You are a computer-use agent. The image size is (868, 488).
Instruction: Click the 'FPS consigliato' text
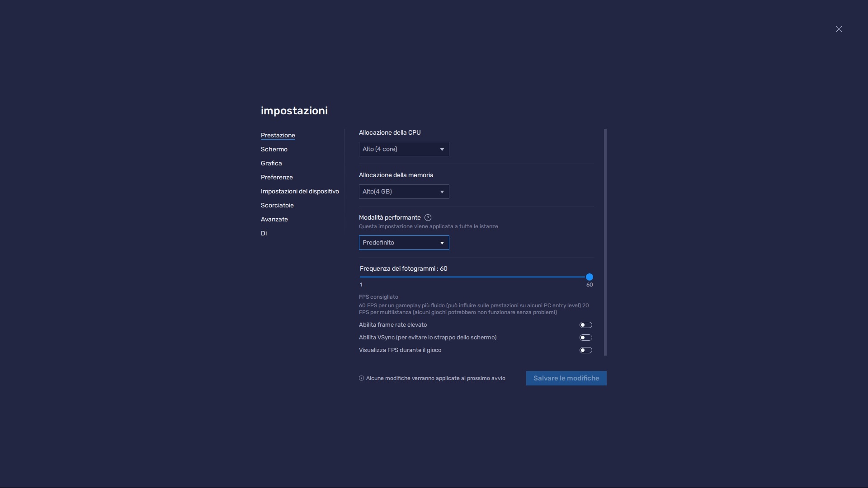coord(378,297)
